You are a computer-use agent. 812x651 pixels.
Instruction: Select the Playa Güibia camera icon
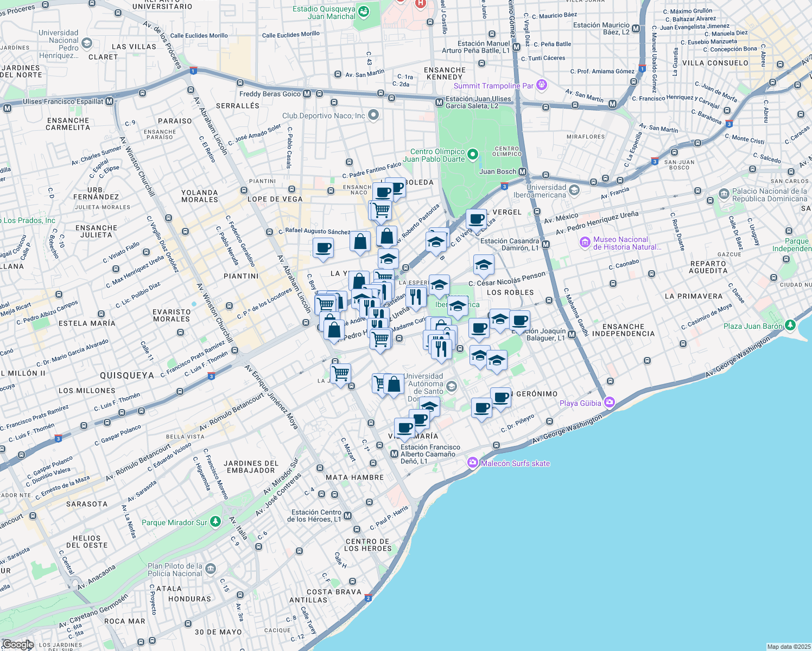[609, 402]
